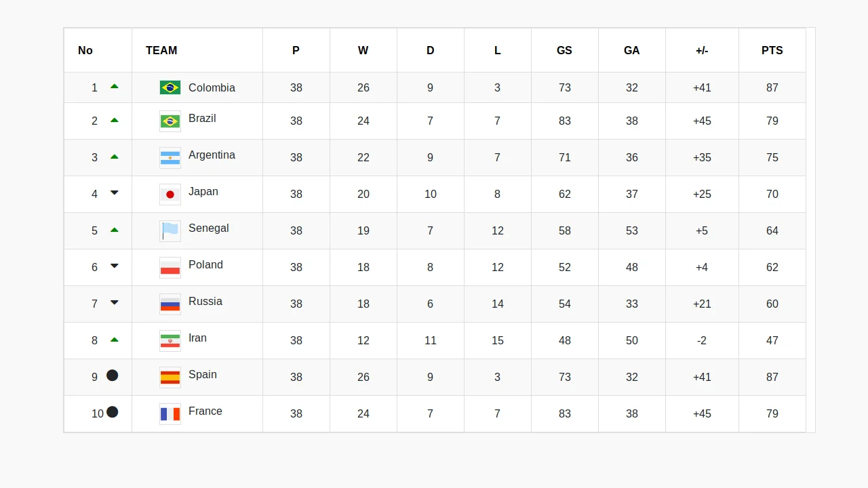Click the TEAM column header
The width and height of the screenshot is (868, 488).
pyautogui.click(x=161, y=50)
